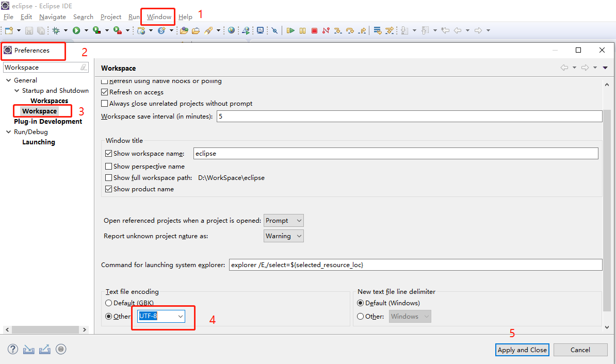This screenshot has width=616, height=364.
Task: Open the Project menu
Action: (111, 17)
